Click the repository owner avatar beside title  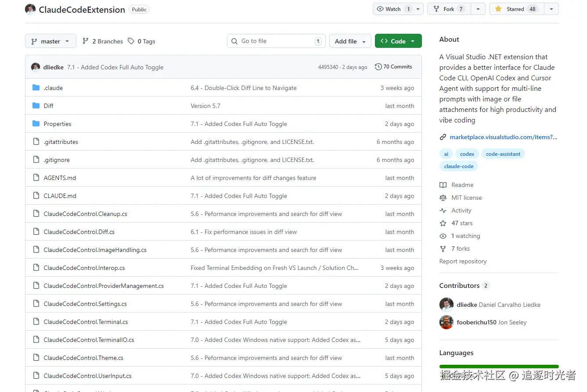pos(30,9)
